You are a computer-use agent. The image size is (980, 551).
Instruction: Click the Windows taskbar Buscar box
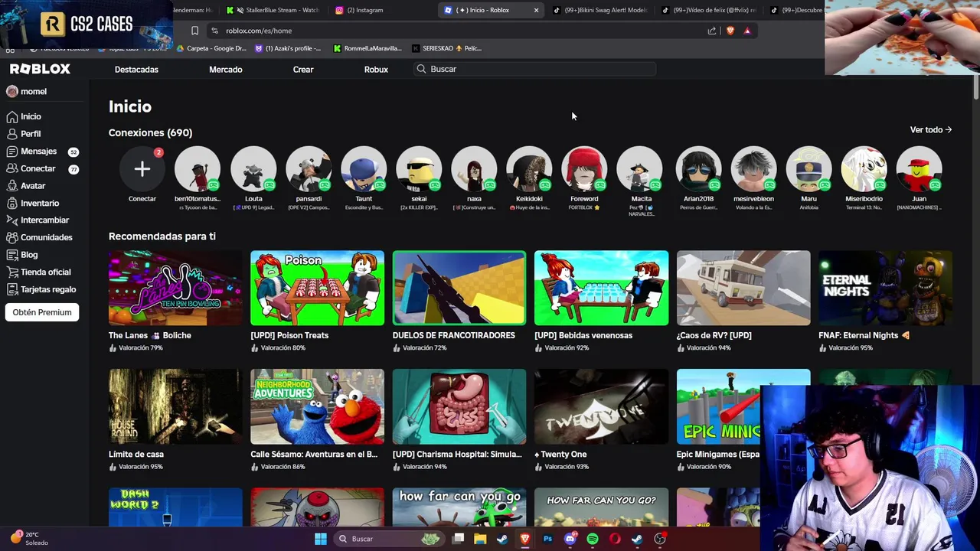[x=389, y=539]
